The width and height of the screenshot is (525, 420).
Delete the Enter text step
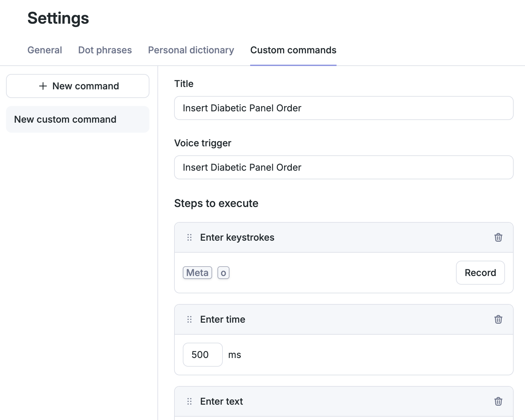coord(498,401)
